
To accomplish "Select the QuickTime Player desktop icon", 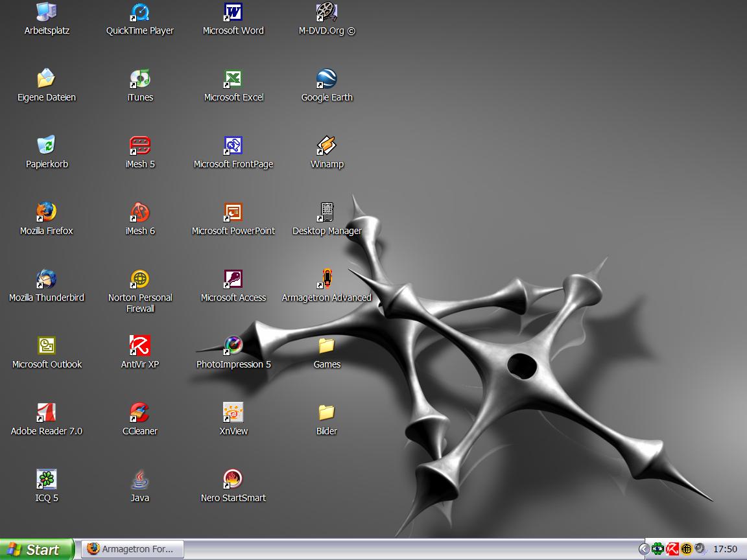I will [140, 12].
